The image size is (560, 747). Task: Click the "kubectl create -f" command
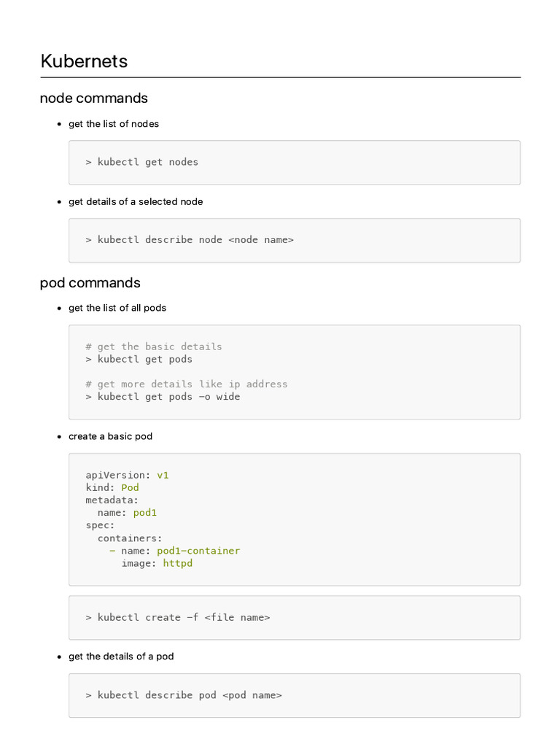click(x=177, y=617)
